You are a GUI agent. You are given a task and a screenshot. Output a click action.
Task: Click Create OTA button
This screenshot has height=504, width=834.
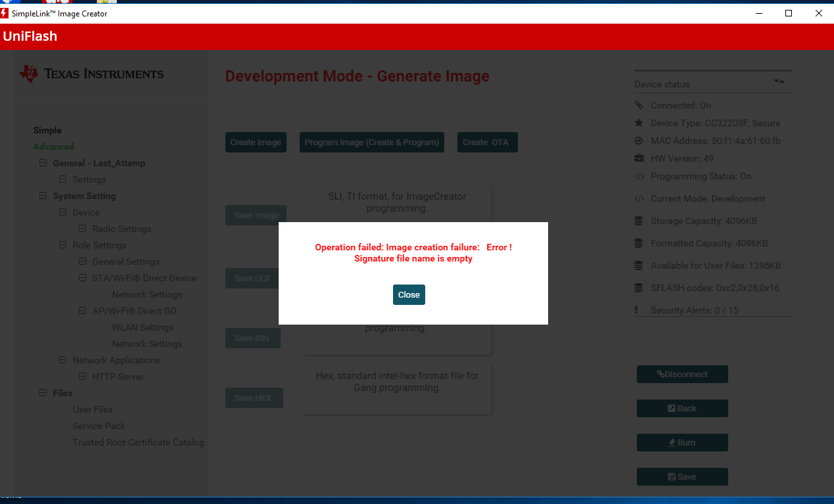[x=487, y=142]
